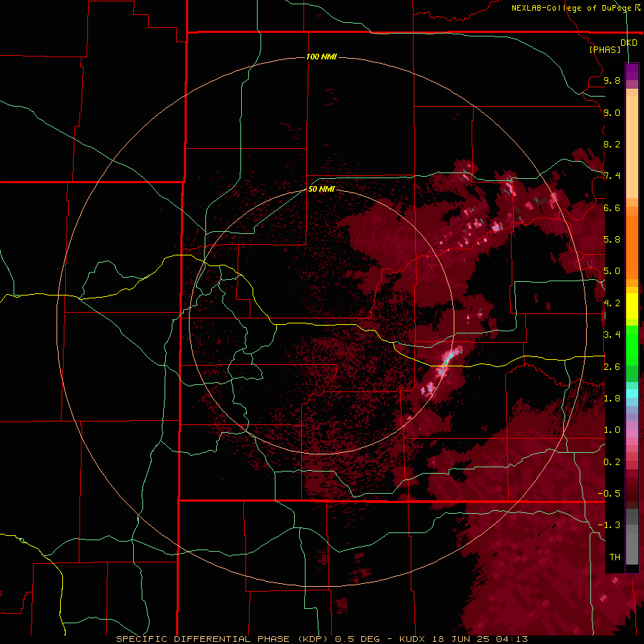Click the 4.2 value on the color scale
Screen dimensions: 644x644
coord(612,303)
